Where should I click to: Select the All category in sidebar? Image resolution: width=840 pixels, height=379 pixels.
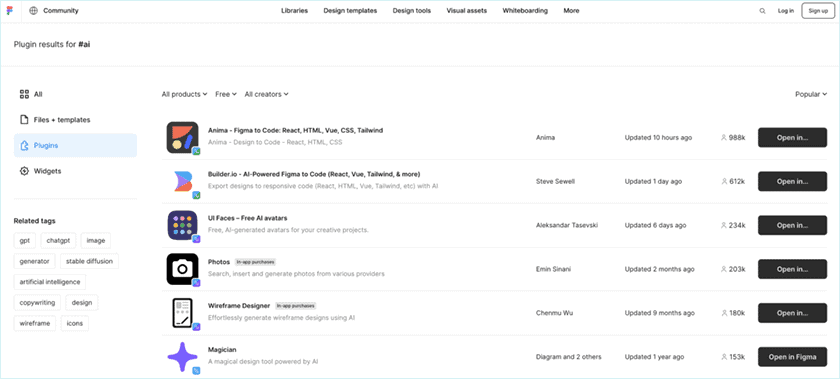[x=75, y=94]
